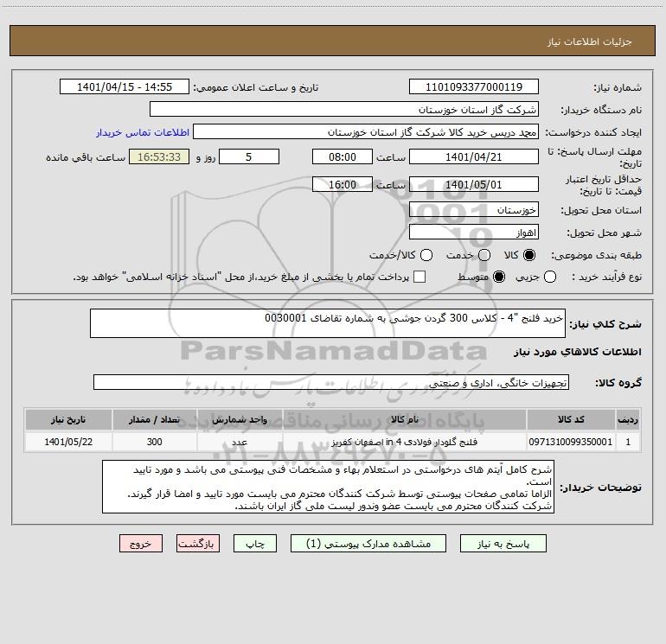Choose the کالا/خدمت radio option
666x644 pixels.
click(x=426, y=255)
